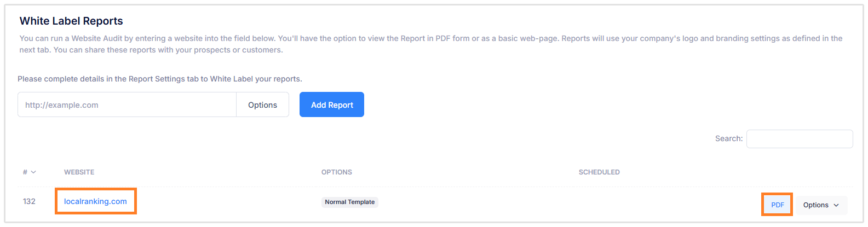Image resolution: width=868 pixels, height=227 pixels.
Task: Click the Normal Template badge
Action: (x=350, y=202)
